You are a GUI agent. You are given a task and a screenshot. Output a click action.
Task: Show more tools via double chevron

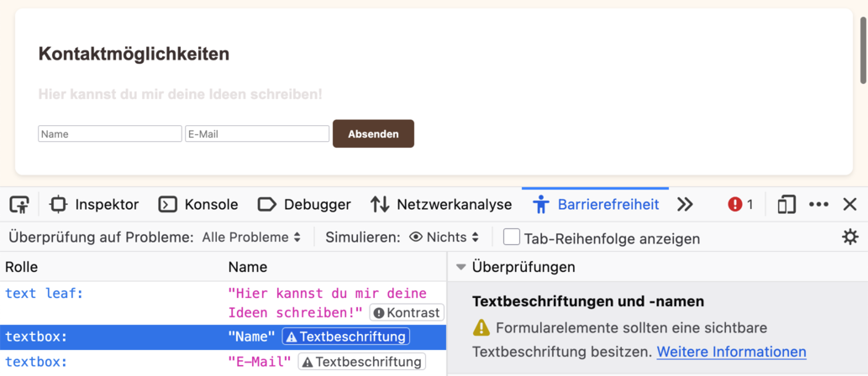point(685,204)
